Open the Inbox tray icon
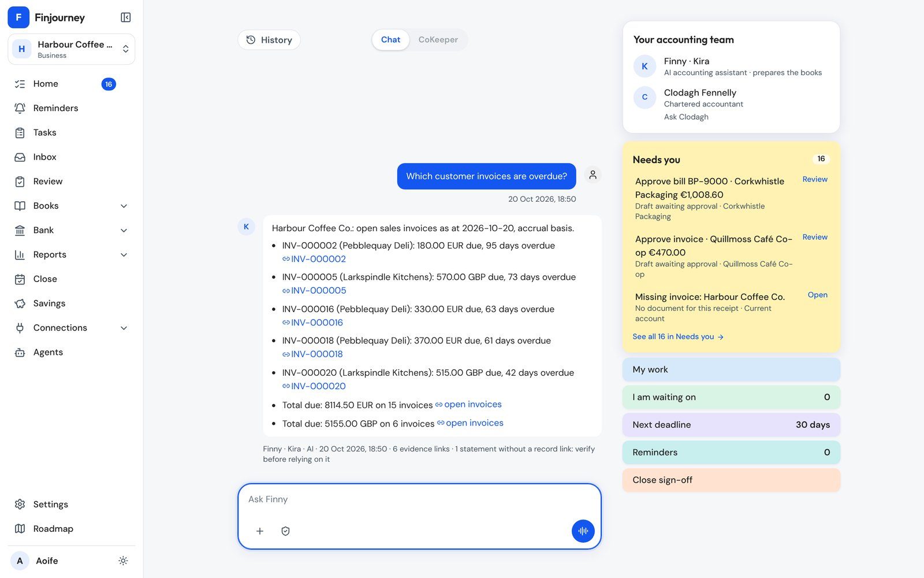924x578 pixels. tap(20, 157)
